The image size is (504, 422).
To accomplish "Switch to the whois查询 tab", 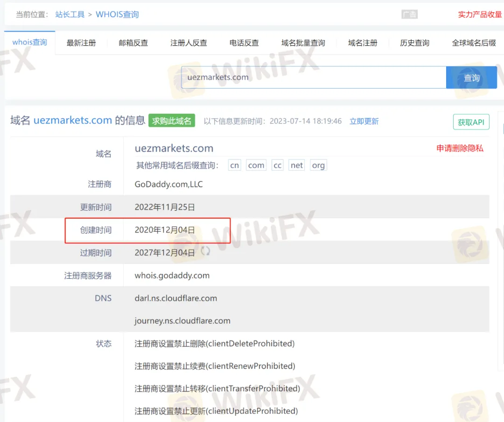I will click(x=30, y=42).
